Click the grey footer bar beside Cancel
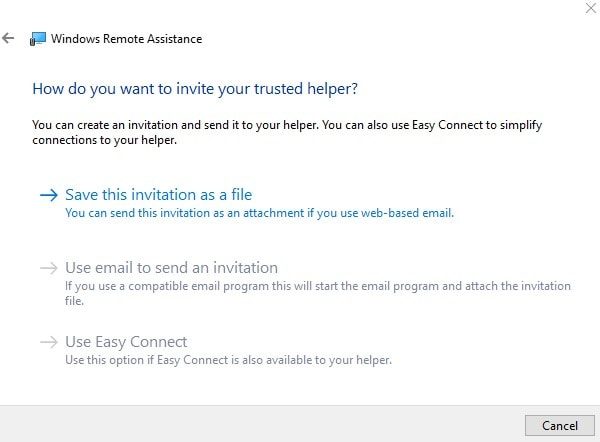Screen dimensions: 600x442 pyautogui.click(x=262, y=424)
